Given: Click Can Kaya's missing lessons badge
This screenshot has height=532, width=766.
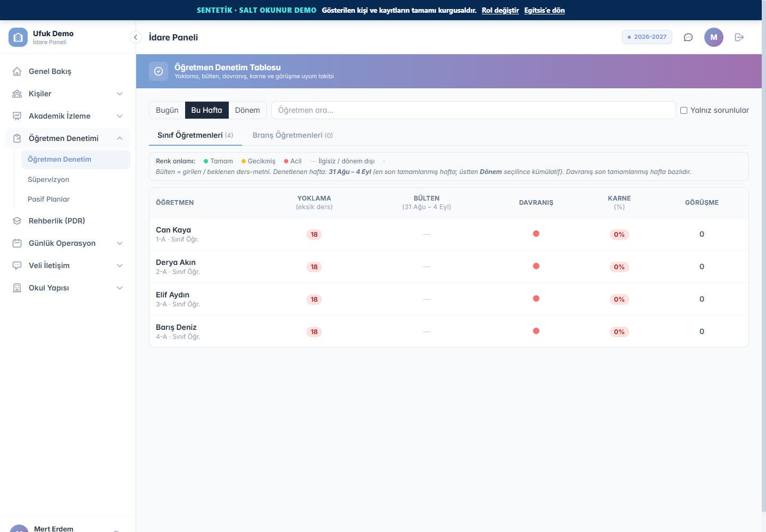Looking at the screenshot, I should [x=314, y=235].
